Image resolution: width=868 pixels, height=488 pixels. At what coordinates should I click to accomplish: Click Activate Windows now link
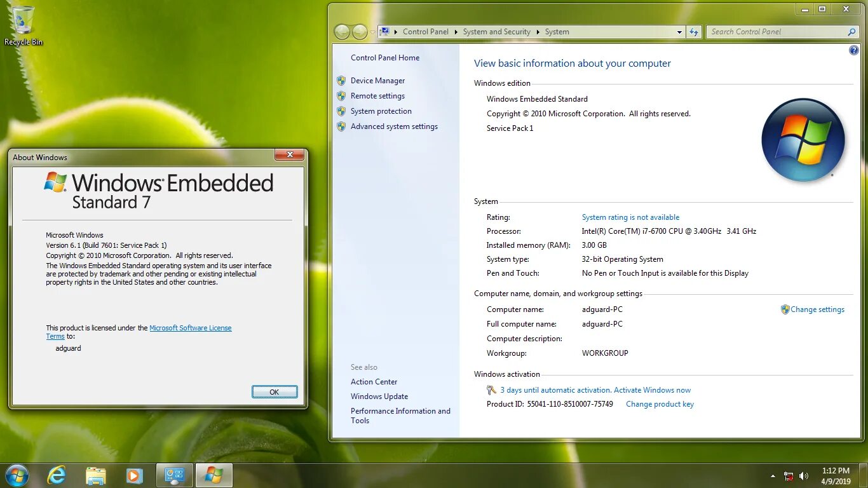652,390
